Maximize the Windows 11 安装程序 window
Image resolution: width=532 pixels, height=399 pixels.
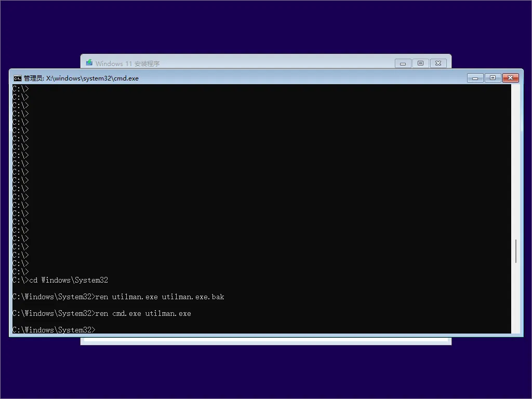(420, 63)
